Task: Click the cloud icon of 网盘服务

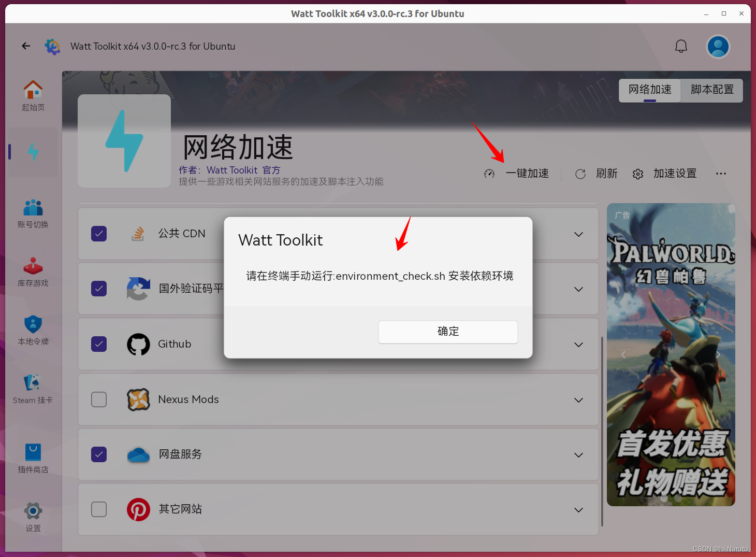Action: 138,455
